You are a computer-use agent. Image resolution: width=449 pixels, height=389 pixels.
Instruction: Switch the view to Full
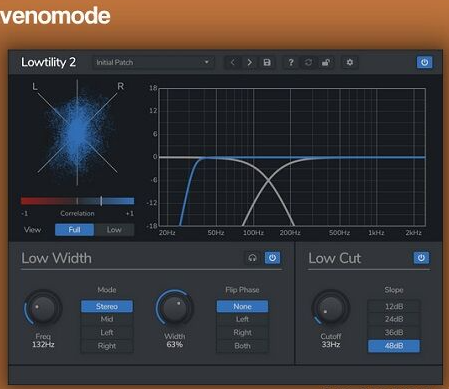pyautogui.click(x=74, y=230)
